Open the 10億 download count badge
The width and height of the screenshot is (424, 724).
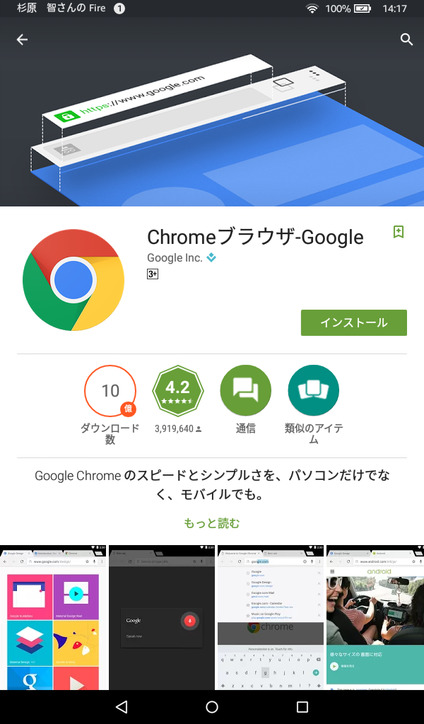pos(110,391)
